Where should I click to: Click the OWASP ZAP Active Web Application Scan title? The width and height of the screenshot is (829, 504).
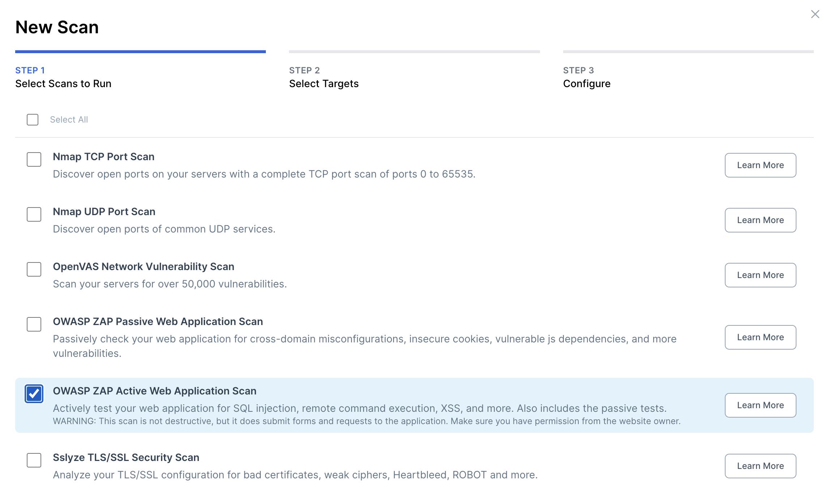click(x=154, y=391)
